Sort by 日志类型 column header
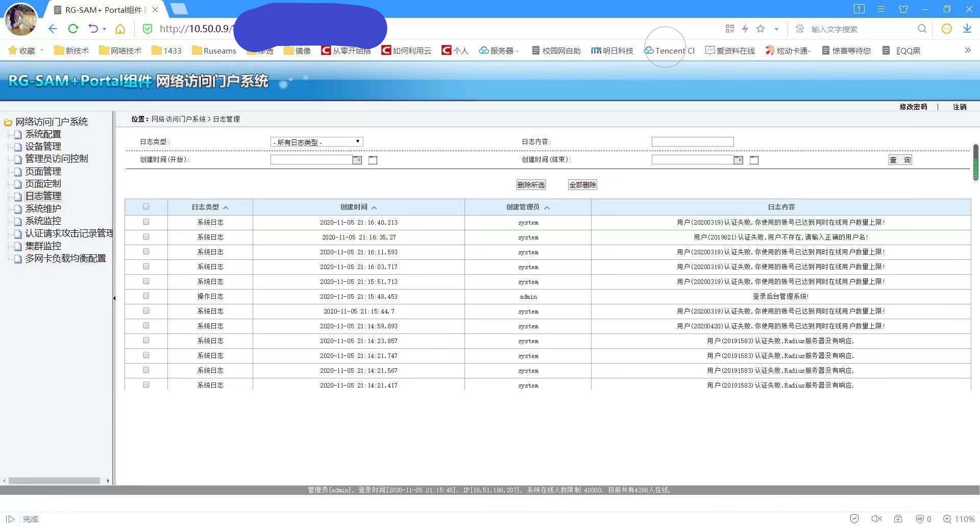The width and height of the screenshot is (980, 526). pos(210,207)
